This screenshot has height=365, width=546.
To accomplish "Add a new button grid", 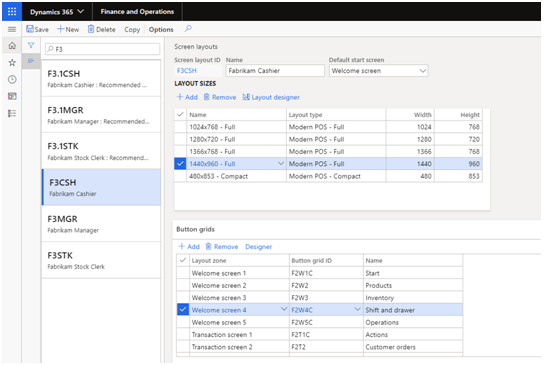I will coord(189,247).
